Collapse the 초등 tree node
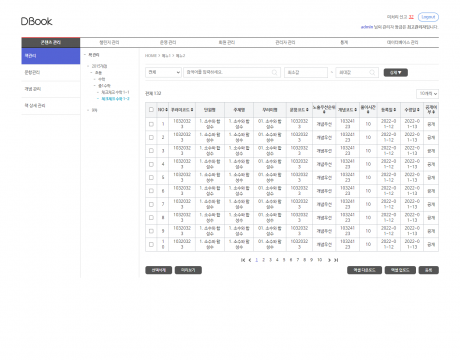This screenshot has width=460, height=360. point(91,72)
